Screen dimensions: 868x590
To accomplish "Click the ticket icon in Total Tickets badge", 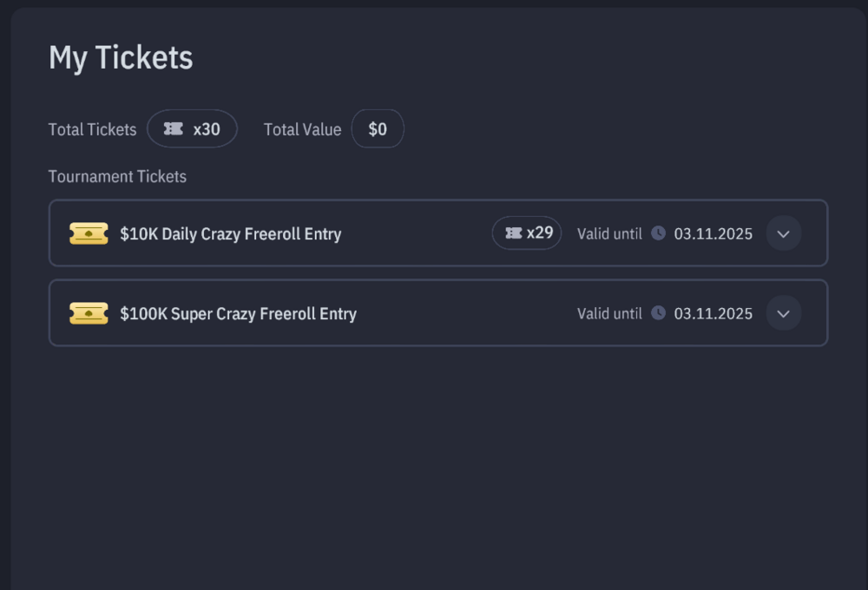I will (x=174, y=129).
